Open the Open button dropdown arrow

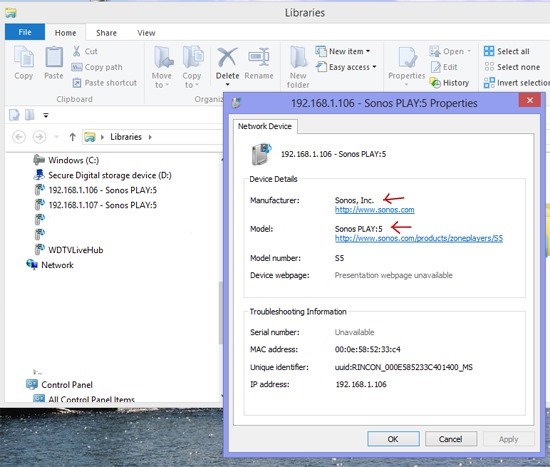click(469, 51)
